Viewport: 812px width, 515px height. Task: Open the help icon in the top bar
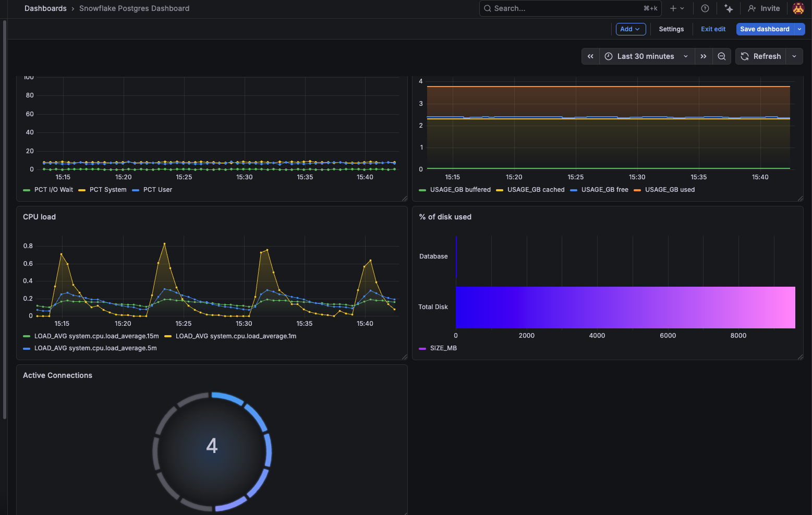pyautogui.click(x=705, y=8)
